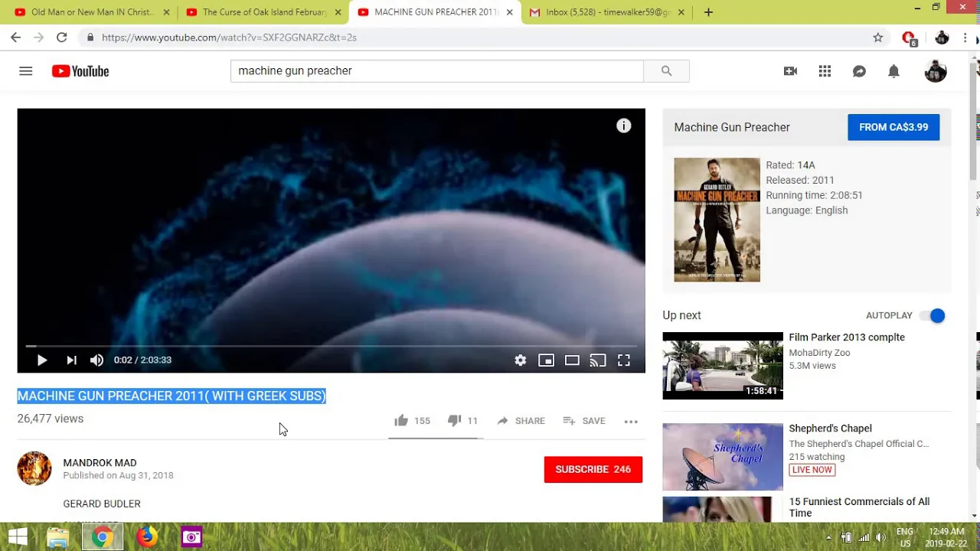Image resolution: width=980 pixels, height=551 pixels.
Task: Open File Explorer from taskbar
Action: pyautogui.click(x=58, y=537)
